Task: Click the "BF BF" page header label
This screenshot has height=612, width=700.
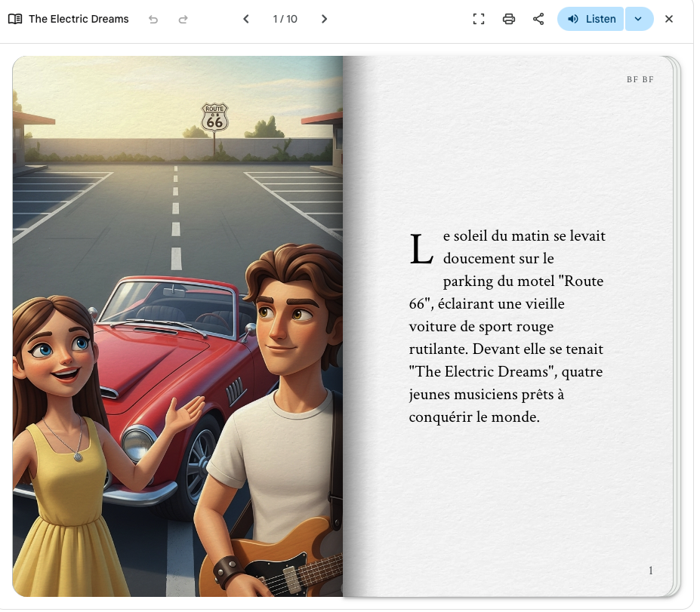Action: pyautogui.click(x=640, y=80)
